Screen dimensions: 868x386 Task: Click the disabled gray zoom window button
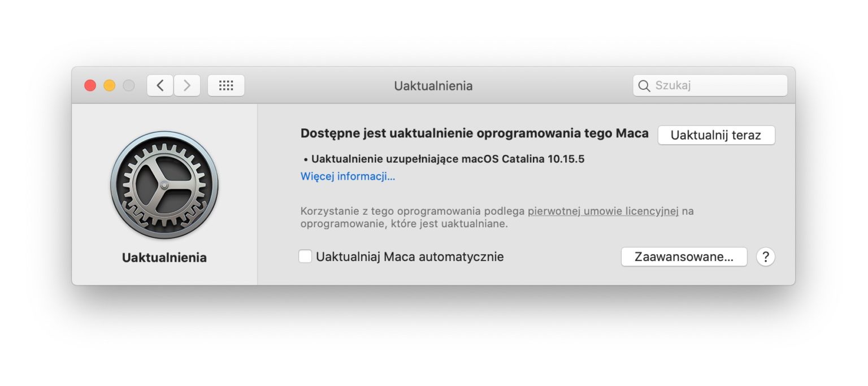tap(129, 86)
